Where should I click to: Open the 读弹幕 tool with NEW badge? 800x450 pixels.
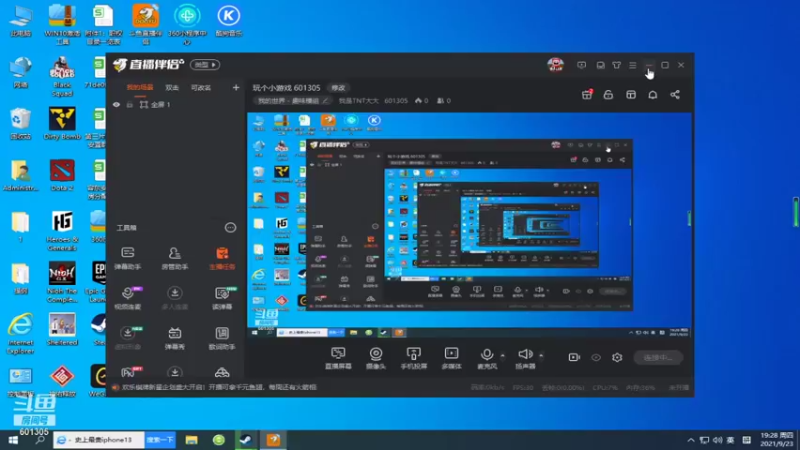coord(222,298)
